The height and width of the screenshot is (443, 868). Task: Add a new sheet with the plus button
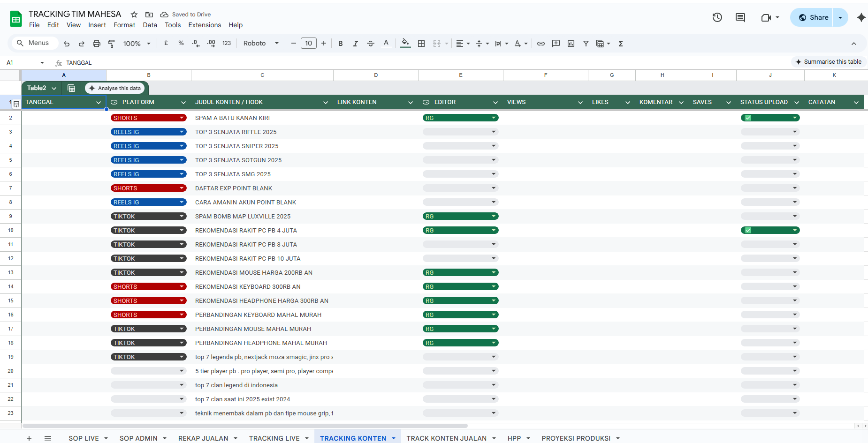29,438
